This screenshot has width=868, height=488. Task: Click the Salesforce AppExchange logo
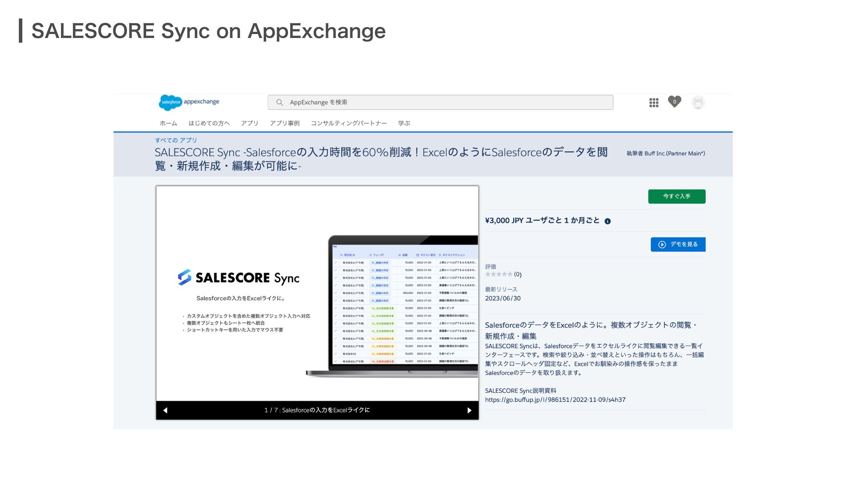pos(189,102)
